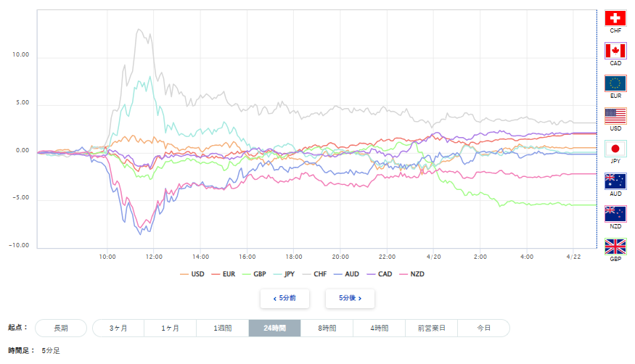Toggle the CHF series in the legend
This screenshot has height=364, width=635.
315,274
